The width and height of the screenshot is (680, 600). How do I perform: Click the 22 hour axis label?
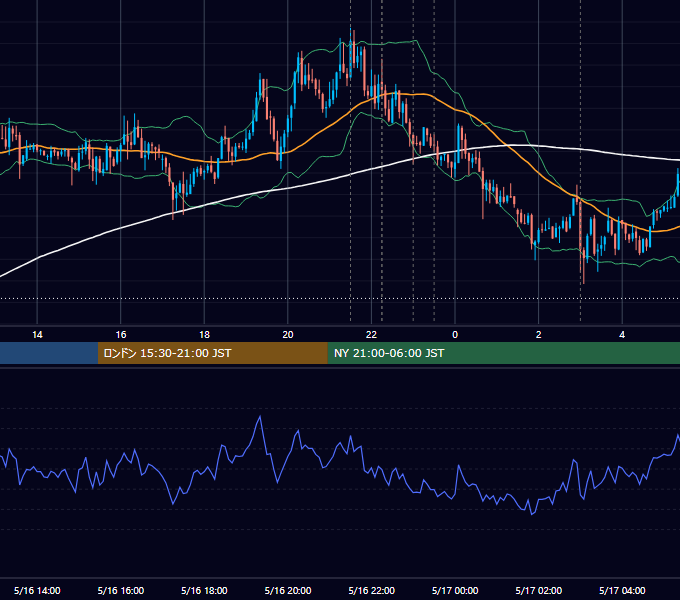(371, 335)
